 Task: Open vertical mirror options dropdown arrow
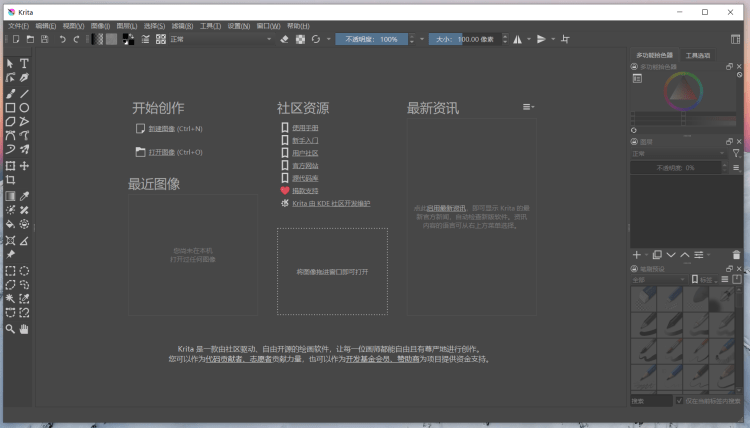click(x=553, y=39)
